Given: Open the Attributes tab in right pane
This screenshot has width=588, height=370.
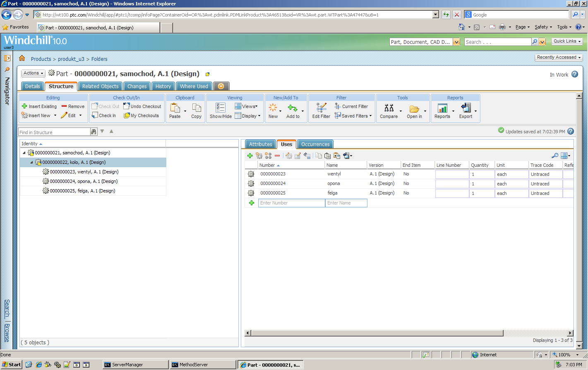Looking at the screenshot, I should 261,144.
